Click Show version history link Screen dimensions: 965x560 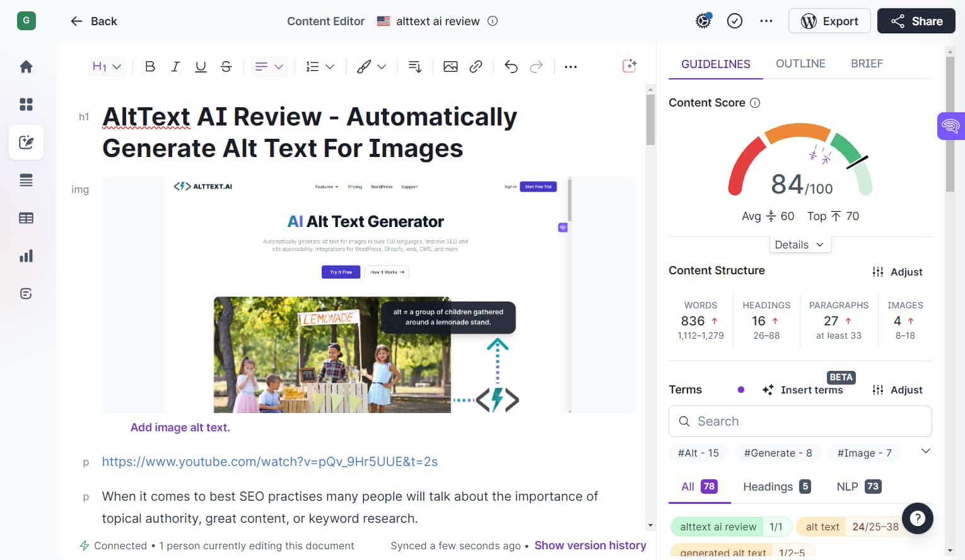(590, 545)
